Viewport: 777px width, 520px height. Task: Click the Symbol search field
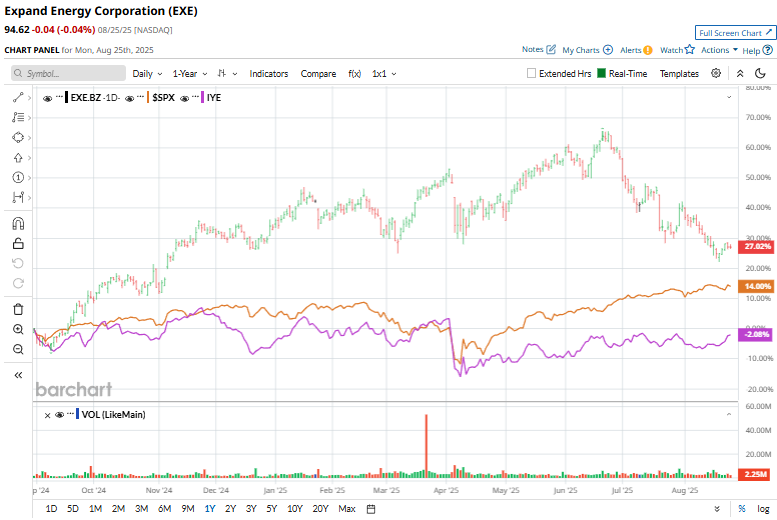tap(68, 73)
